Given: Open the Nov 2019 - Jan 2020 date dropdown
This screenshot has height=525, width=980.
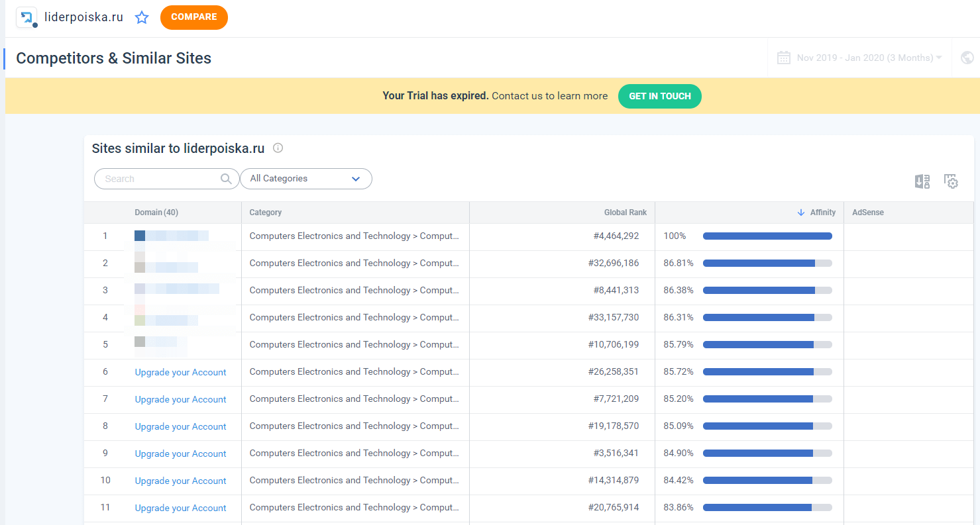Looking at the screenshot, I should click(x=869, y=58).
